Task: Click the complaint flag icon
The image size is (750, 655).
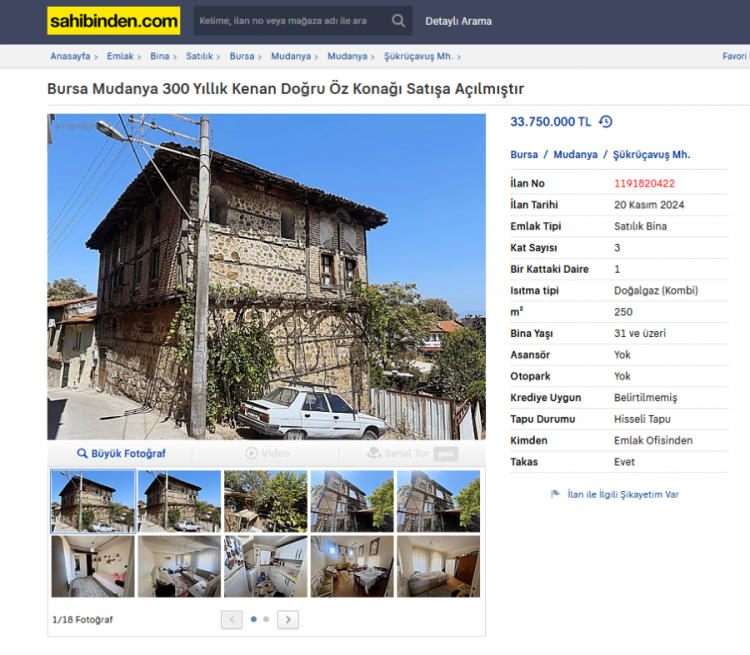Action: (x=555, y=494)
